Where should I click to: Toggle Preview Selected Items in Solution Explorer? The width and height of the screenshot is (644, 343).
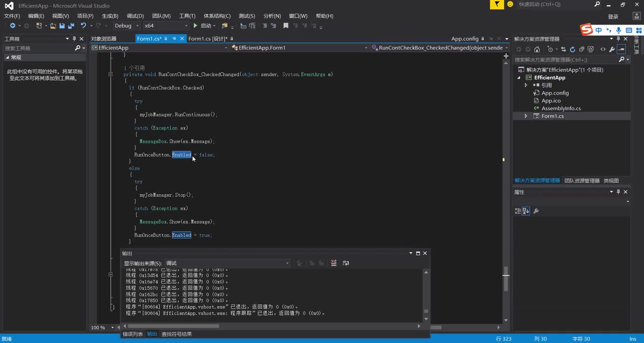[621, 49]
